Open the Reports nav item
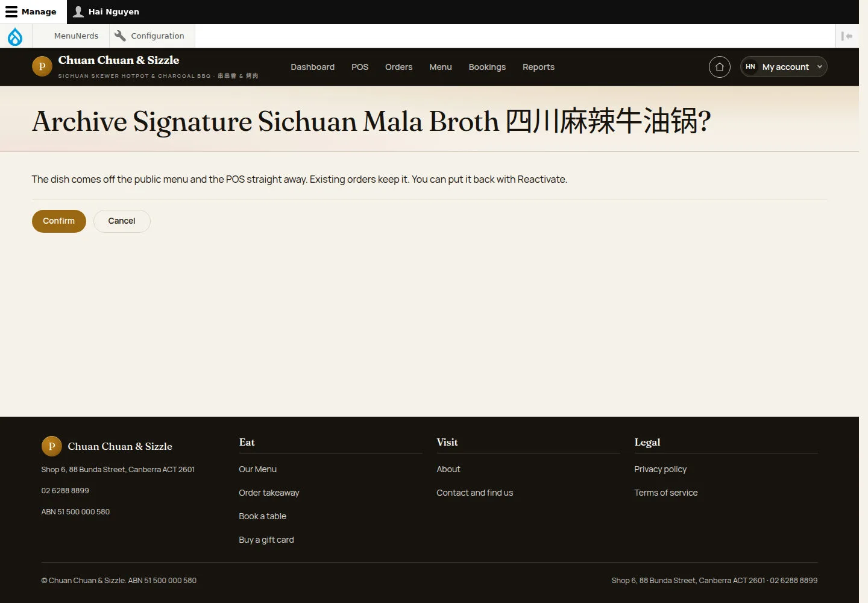Image resolution: width=868 pixels, height=603 pixels. coord(538,67)
